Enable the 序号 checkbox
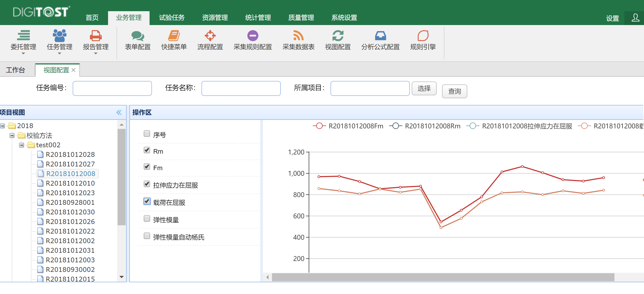Image resolution: width=644 pixels, height=294 pixels. (147, 134)
